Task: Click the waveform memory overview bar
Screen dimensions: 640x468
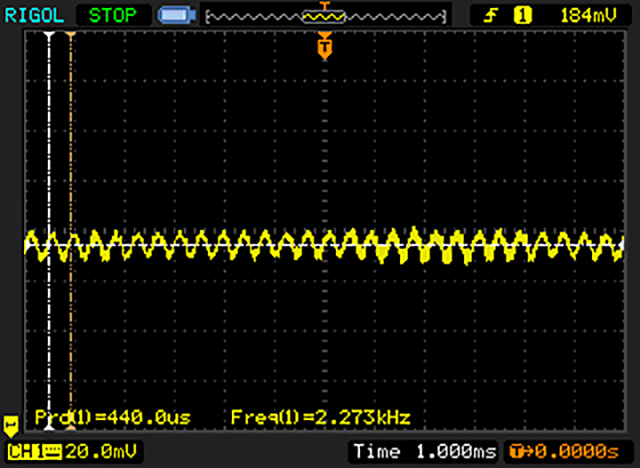Action: (325, 16)
